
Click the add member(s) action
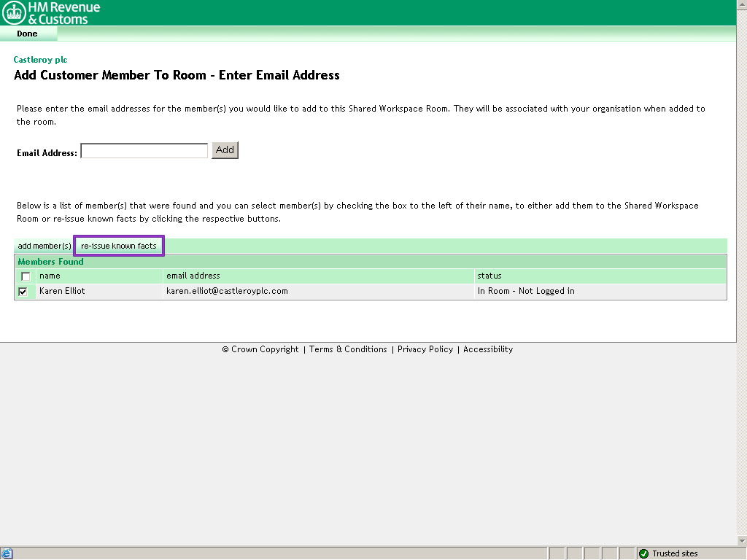tap(44, 246)
